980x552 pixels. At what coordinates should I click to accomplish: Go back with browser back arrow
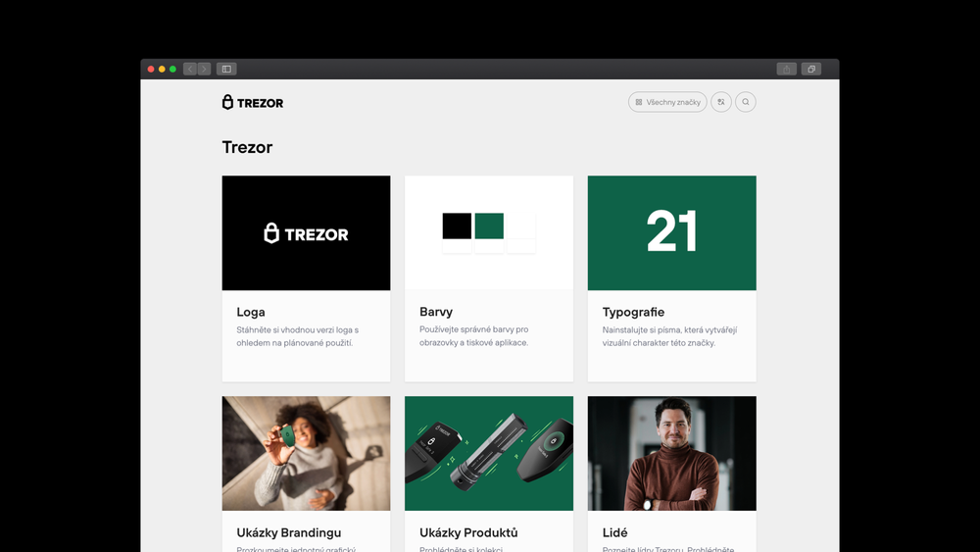tap(190, 69)
